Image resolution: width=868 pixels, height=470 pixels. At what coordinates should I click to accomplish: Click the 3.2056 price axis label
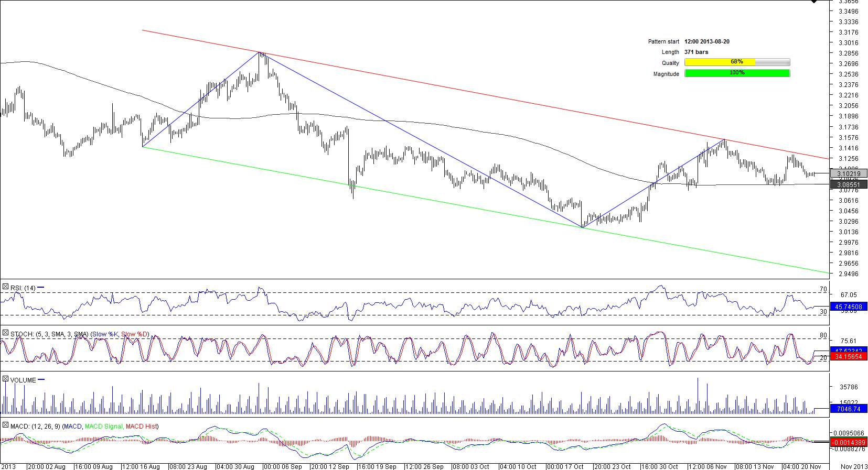tap(849, 106)
